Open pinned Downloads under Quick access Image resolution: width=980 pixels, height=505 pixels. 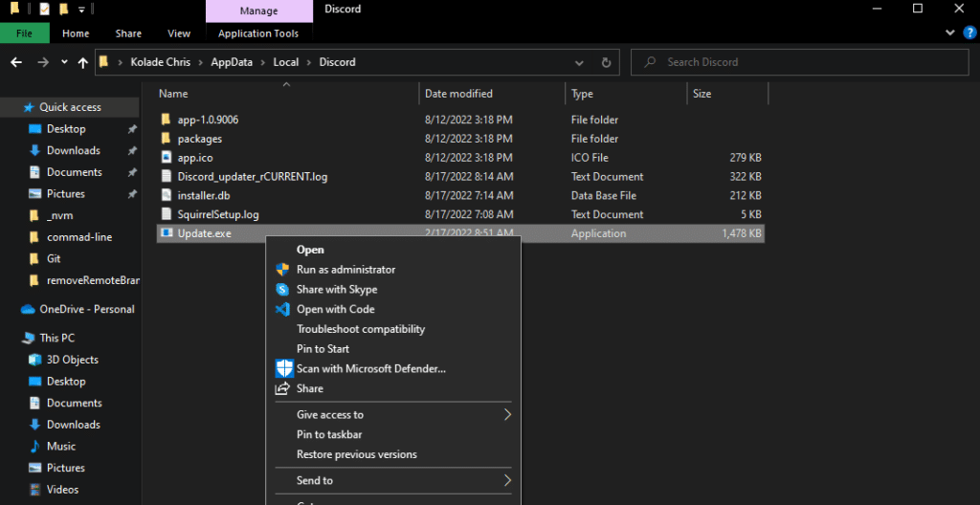73,150
